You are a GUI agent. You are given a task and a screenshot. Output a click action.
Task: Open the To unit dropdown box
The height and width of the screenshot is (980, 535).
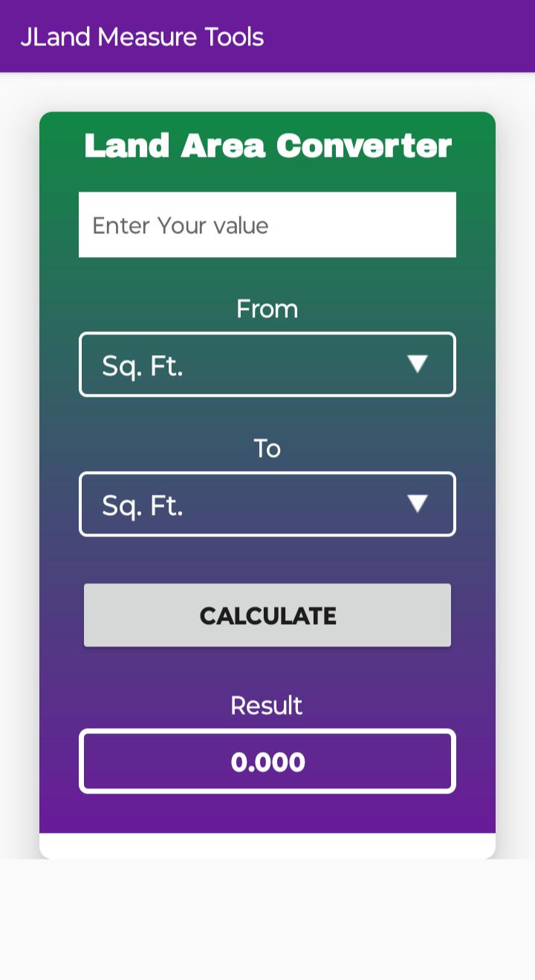pos(267,504)
